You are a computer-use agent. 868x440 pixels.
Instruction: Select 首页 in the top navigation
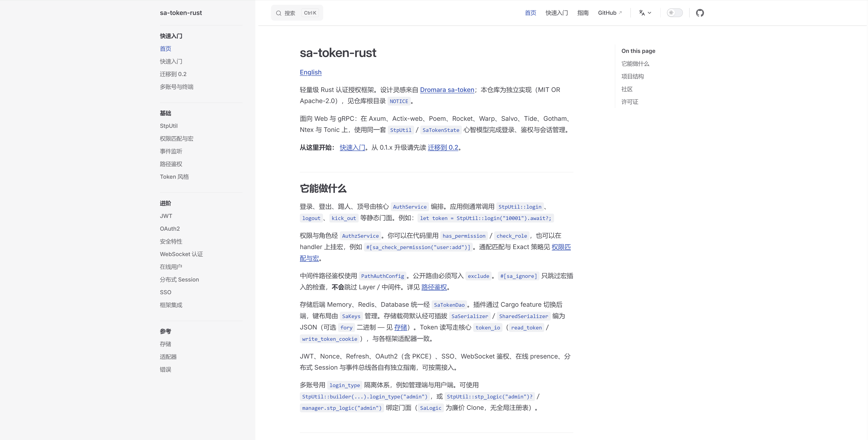click(530, 13)
